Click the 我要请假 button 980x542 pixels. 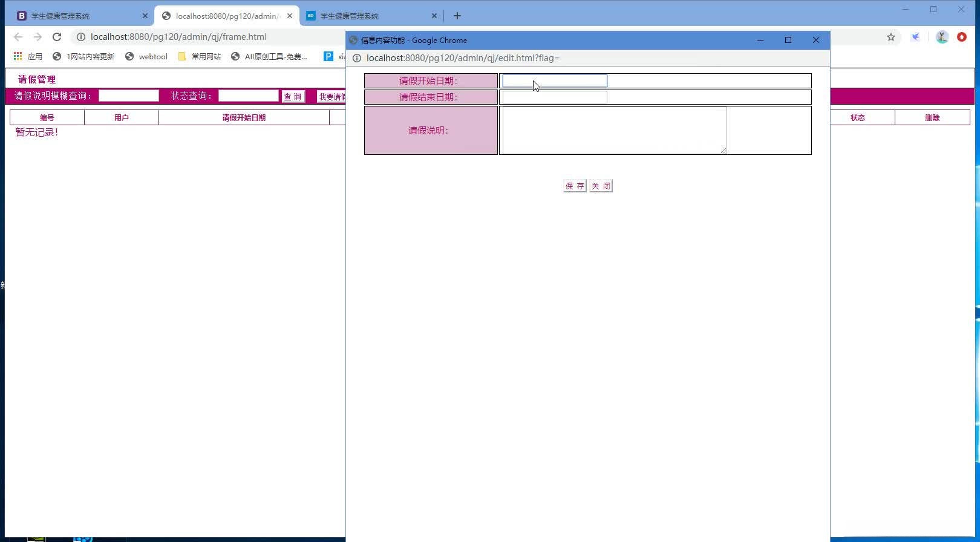332,97
